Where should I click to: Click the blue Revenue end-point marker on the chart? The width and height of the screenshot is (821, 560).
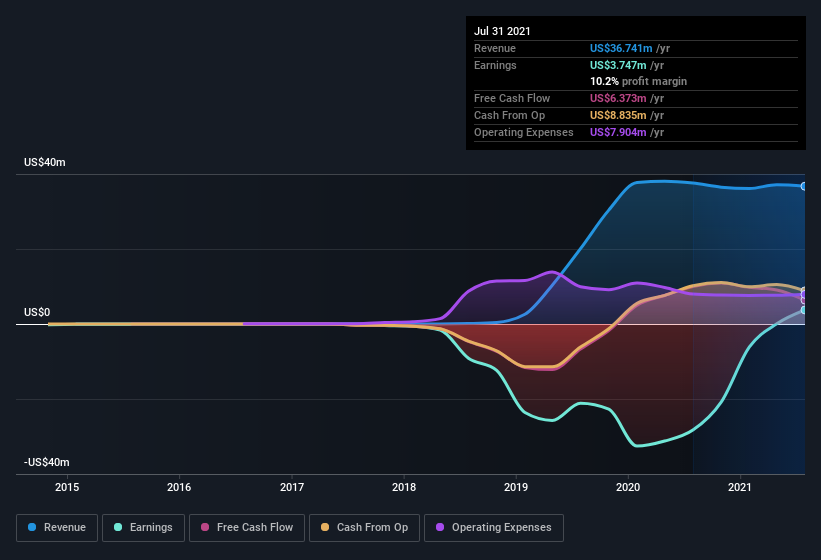[x=804, y=186]
